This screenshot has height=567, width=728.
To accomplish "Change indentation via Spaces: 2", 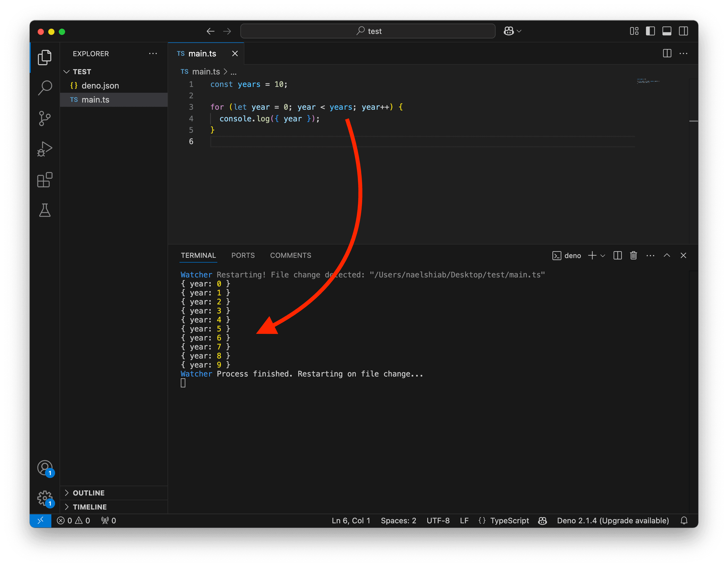I will 398,521.
